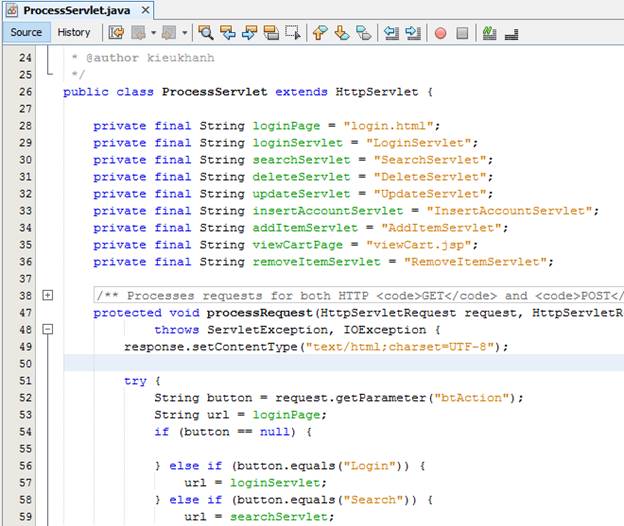This screenshot has height=526, width=624.
Task: Open the Forward history dropdown arrow
Action: click(x=184, y=33)
